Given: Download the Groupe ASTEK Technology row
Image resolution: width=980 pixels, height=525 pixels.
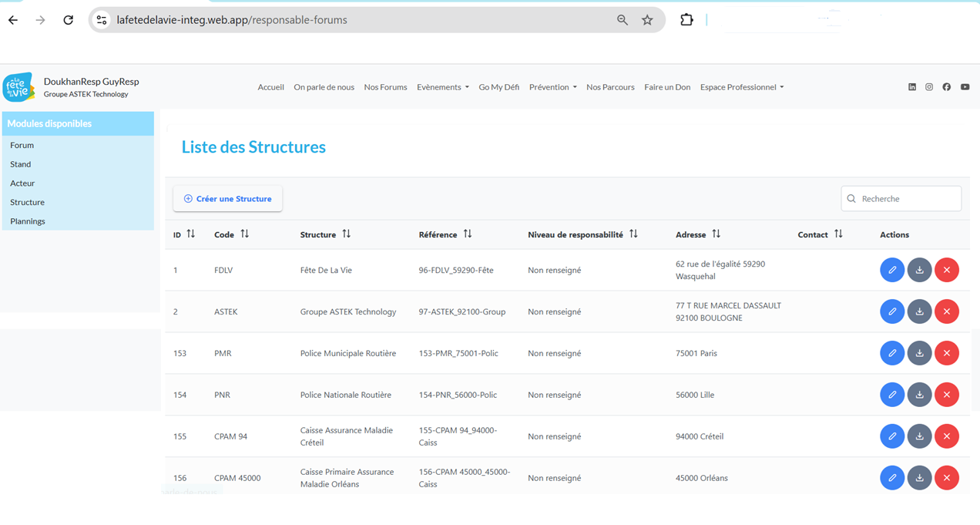Looking at the screenshot, I should pos(919,311).
